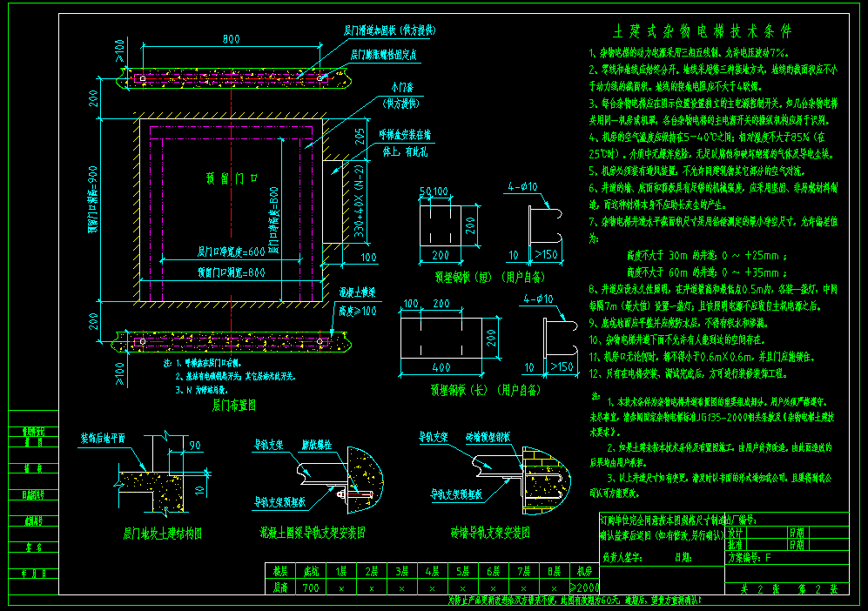Select the 700 value in the table
Viewport: 868px width, 611px height.
[311, 587]
